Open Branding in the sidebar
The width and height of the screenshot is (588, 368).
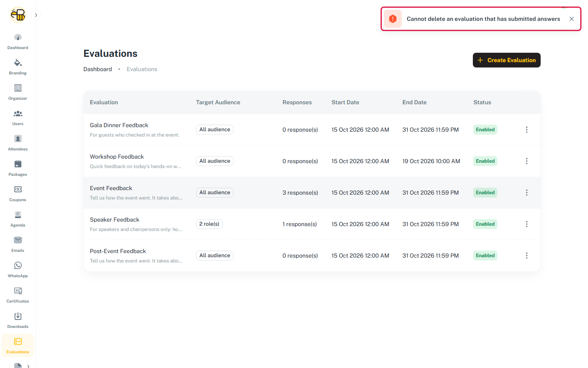pyautogui.click(x=18, y=67)
